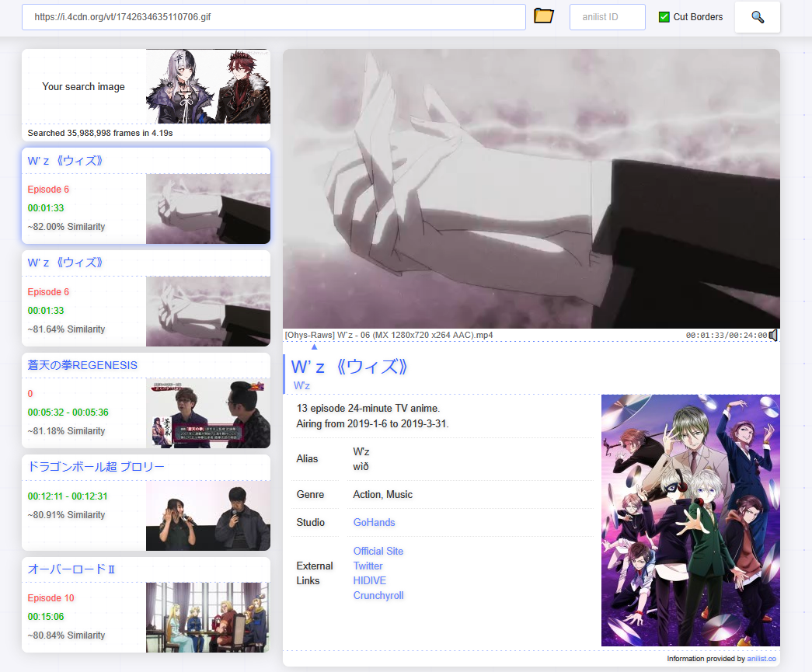Open the folder icon to upload image

tap(544, 16)
